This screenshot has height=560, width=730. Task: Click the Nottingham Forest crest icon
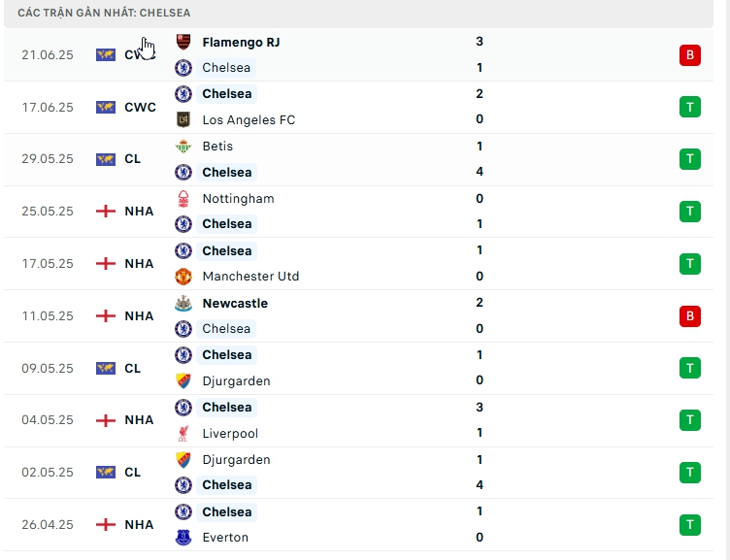tap(183, 199)
